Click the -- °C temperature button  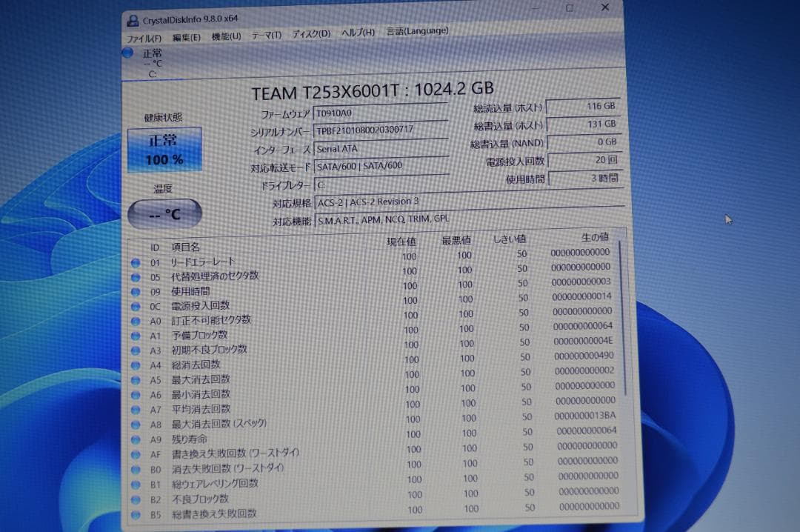pos(164,214)
